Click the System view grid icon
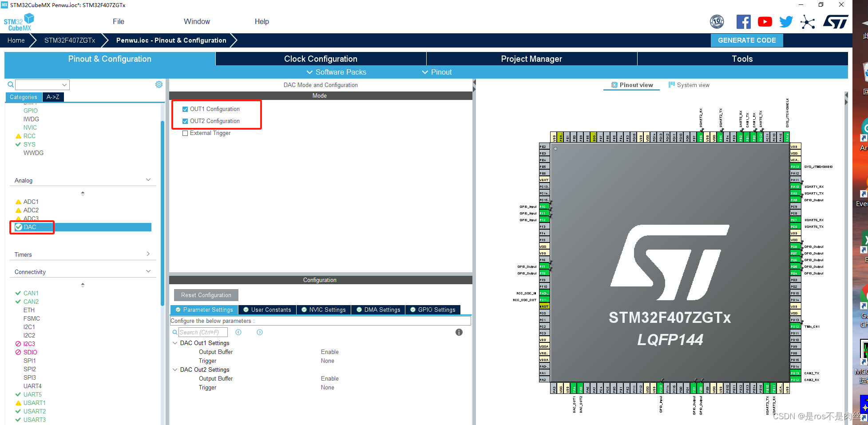Viewport: 868px width, 425px height. coord(672,84)
